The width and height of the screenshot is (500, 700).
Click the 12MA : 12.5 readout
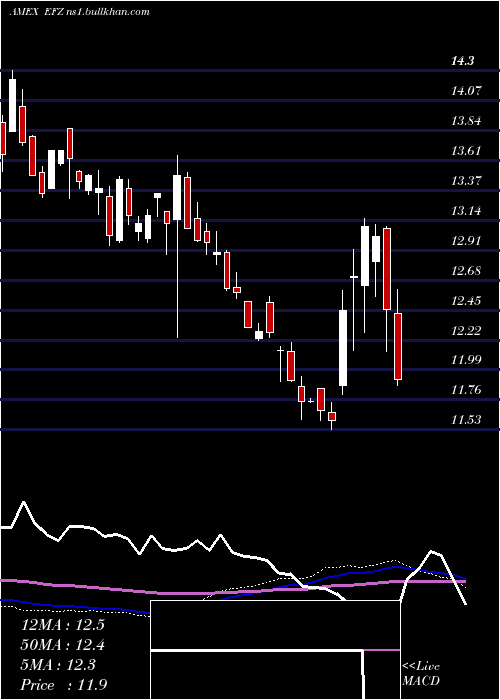[x=62, y=625]
